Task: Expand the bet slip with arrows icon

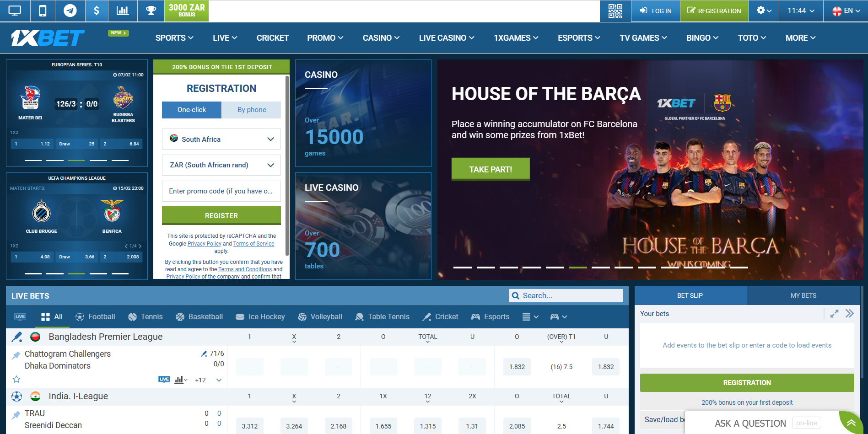Action: [x=834, y=314]
